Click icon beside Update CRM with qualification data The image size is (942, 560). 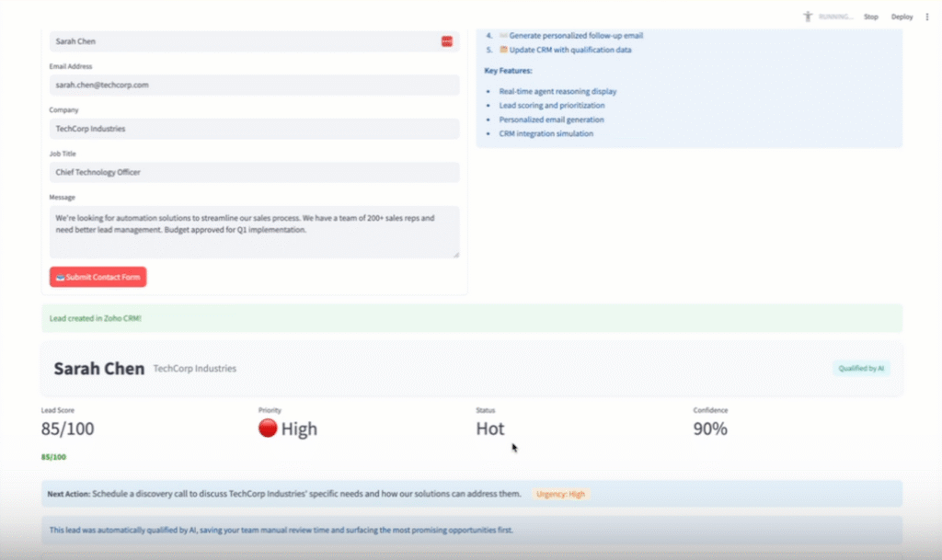coord(503,50)
